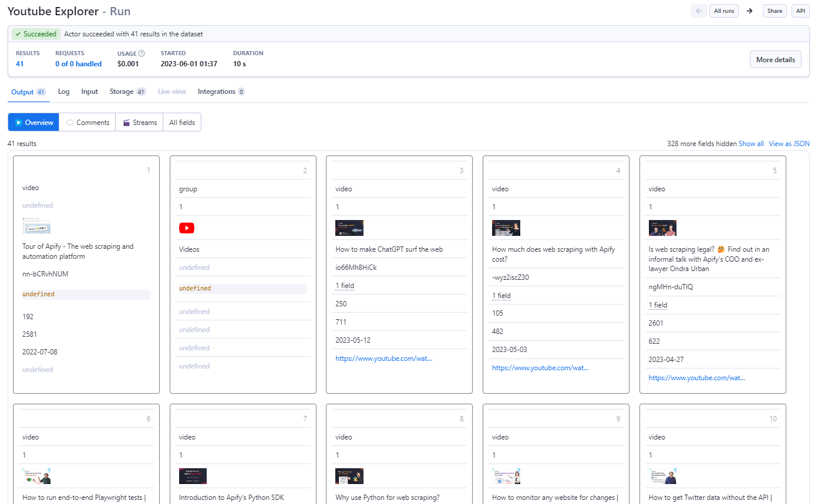Expand 1 field in web scraping cost card
This screenshot has width=818, height=504.
coord(501,296)
